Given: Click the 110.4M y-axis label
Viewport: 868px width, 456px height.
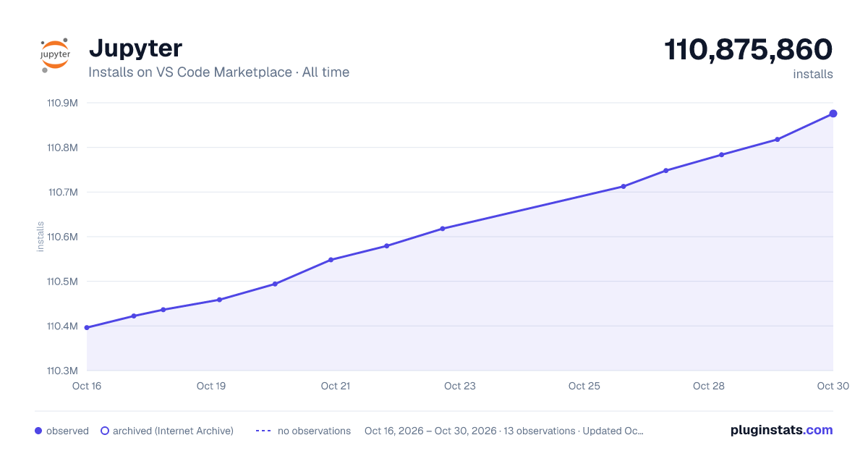Looking at the screenshot, I should (62, 326).
